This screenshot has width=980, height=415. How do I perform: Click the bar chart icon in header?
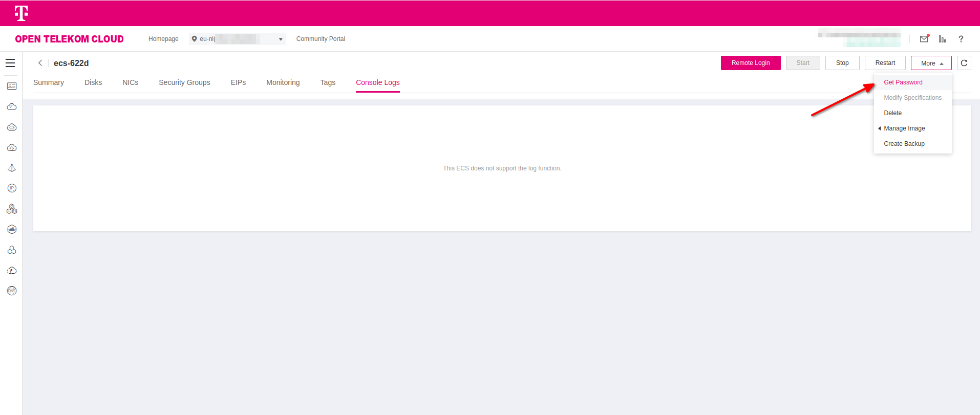point(942,39)
